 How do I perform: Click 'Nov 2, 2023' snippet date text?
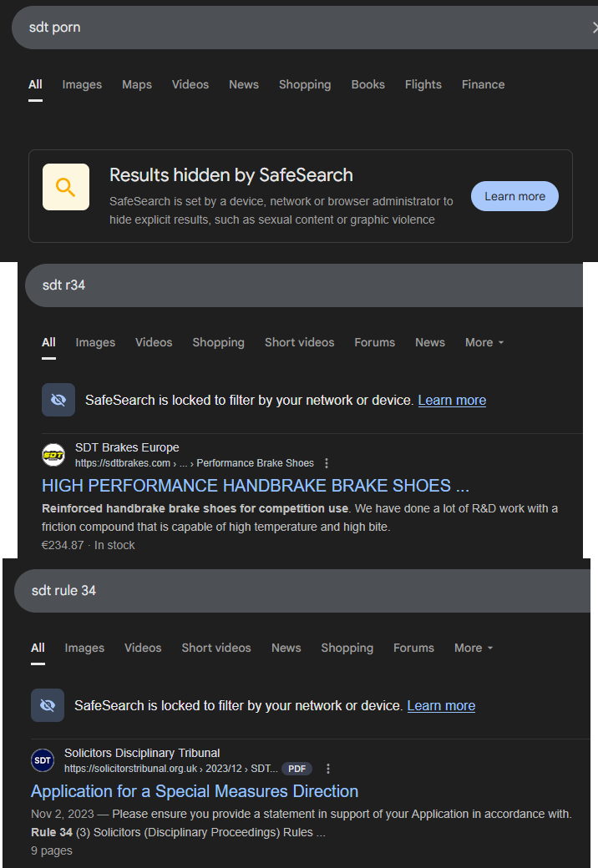point(62,814)
